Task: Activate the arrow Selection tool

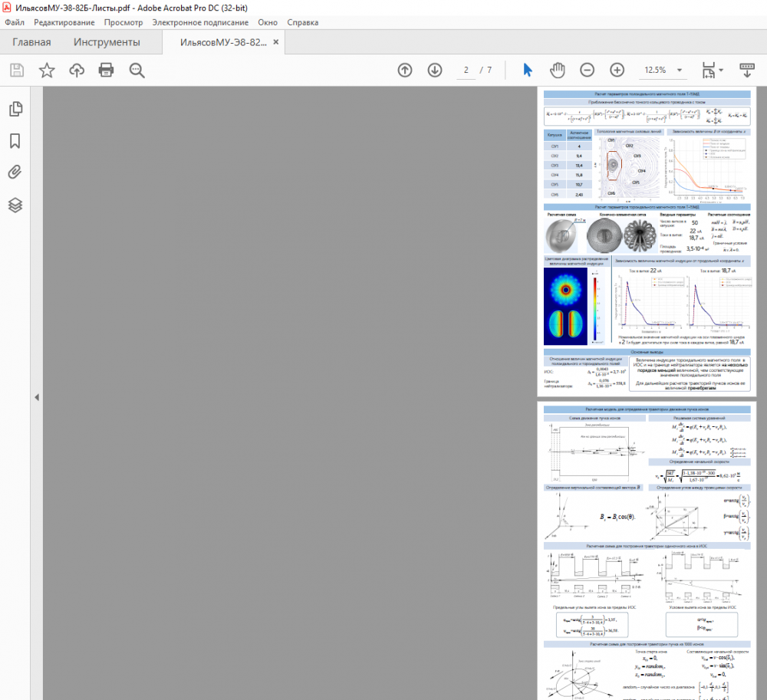Action: (528, 70)
